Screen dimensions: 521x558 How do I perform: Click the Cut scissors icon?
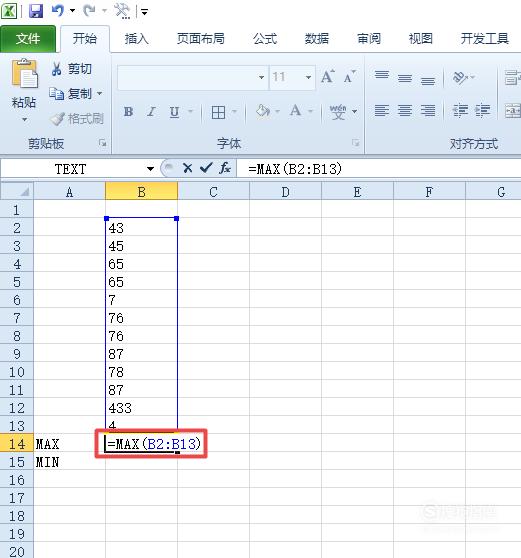pyautogui.click(x=57, y=69)
